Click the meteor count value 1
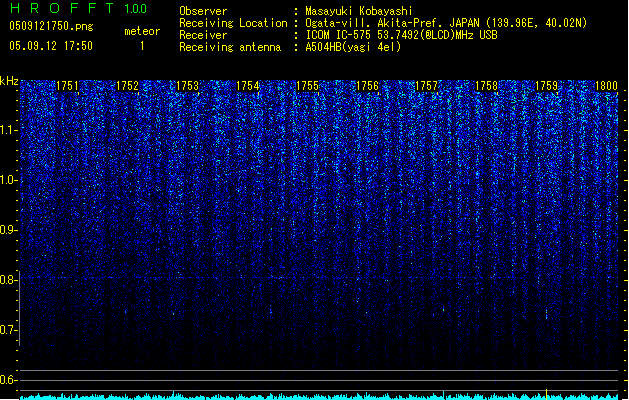 [x=142, y=46]
